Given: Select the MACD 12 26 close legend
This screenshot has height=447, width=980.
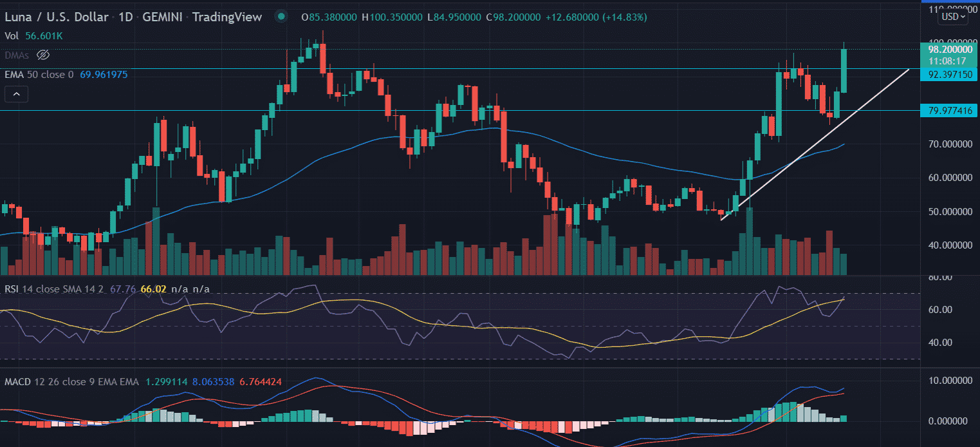Looking at the screenshot, I should tap(71, 383).
